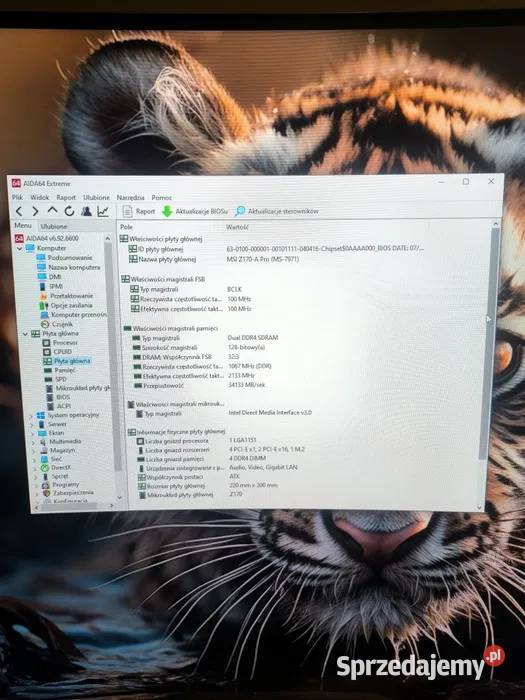Select the Nazwa płyty głównej row
Viewport: 525px width, 700px height.
(214, 259)
